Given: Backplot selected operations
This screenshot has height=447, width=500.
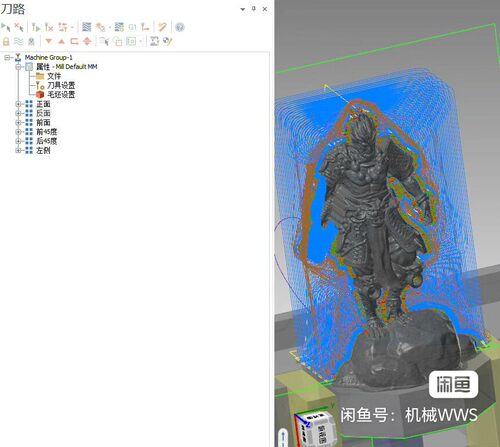Looking at the screenshot, I should coord(86,27).
